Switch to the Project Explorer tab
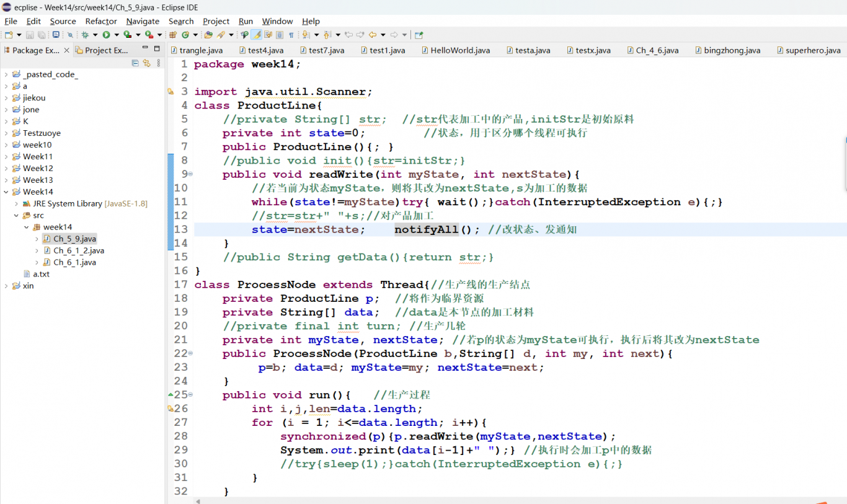Image resolution: width=847 pixels, height=504 pixels. (102, 50)
